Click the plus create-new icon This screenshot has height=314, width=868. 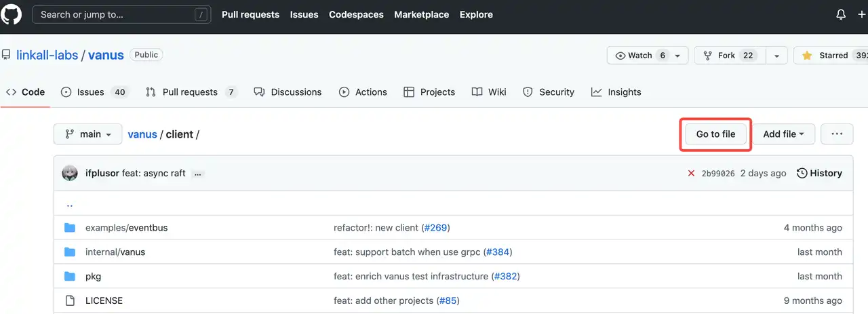click(862, 14)
